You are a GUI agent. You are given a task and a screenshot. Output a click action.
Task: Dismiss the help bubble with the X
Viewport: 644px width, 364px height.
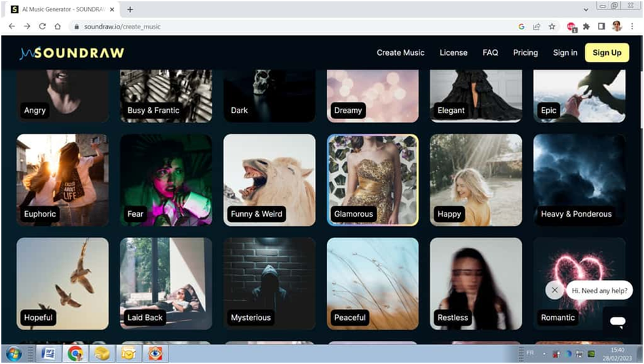coord(554,290)
